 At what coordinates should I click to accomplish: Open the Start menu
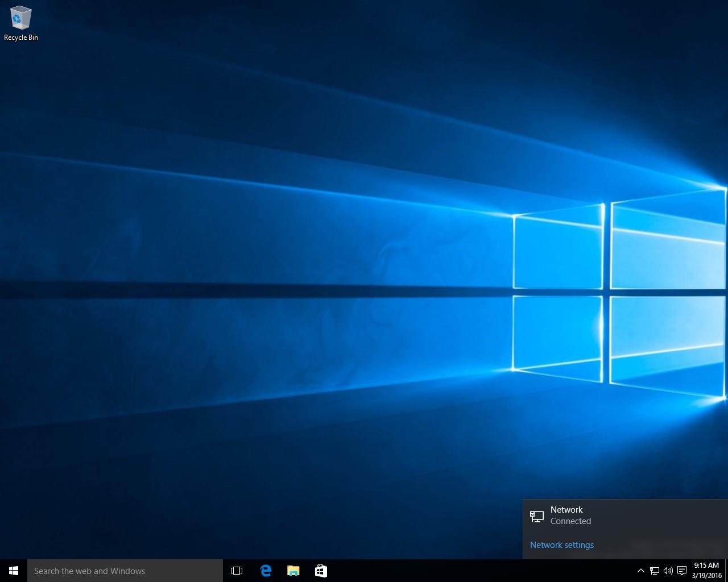(x=14, y=571)
